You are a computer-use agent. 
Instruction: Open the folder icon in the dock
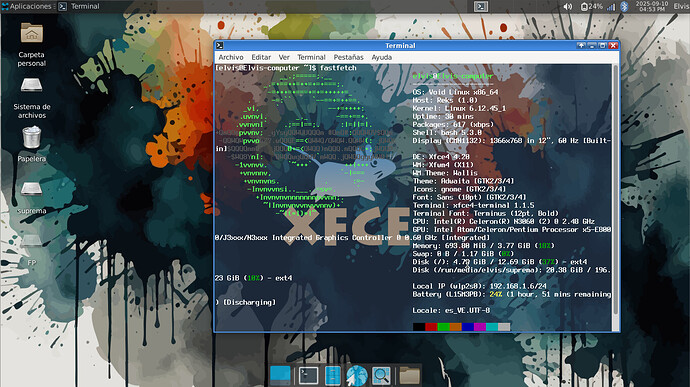[409, 376]
